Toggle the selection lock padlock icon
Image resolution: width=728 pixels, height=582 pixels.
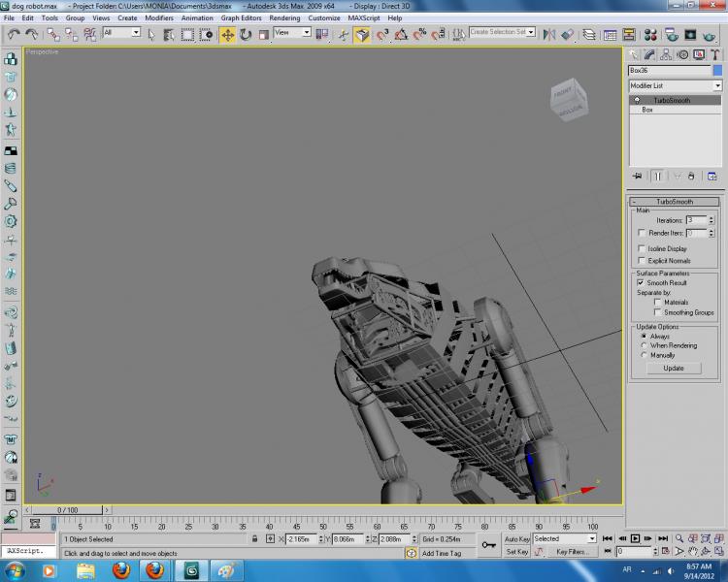[254, 538]
